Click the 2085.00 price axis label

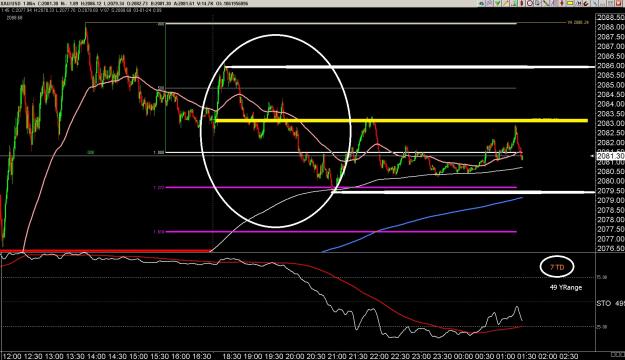tap(610, 85)
